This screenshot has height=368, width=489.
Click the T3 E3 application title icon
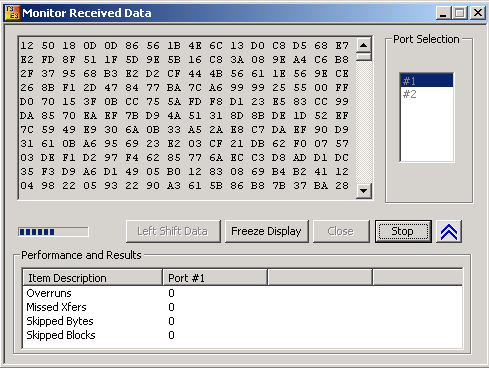12,13
